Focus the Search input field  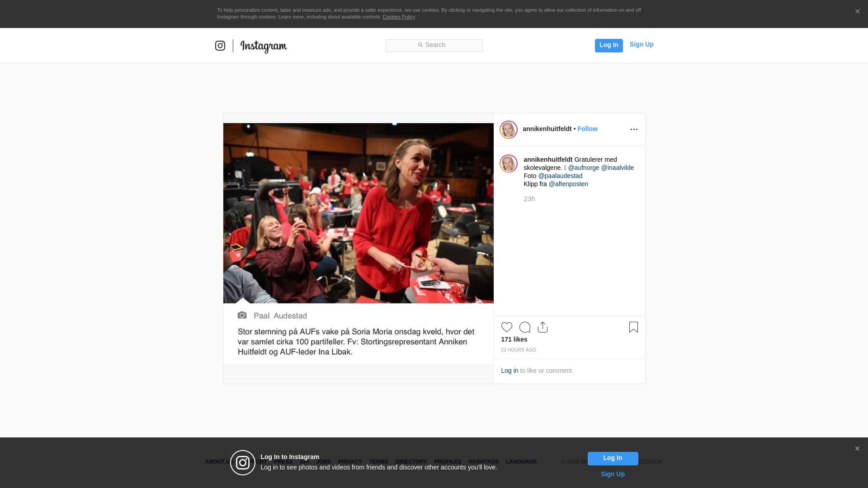[x=434, y=45]
